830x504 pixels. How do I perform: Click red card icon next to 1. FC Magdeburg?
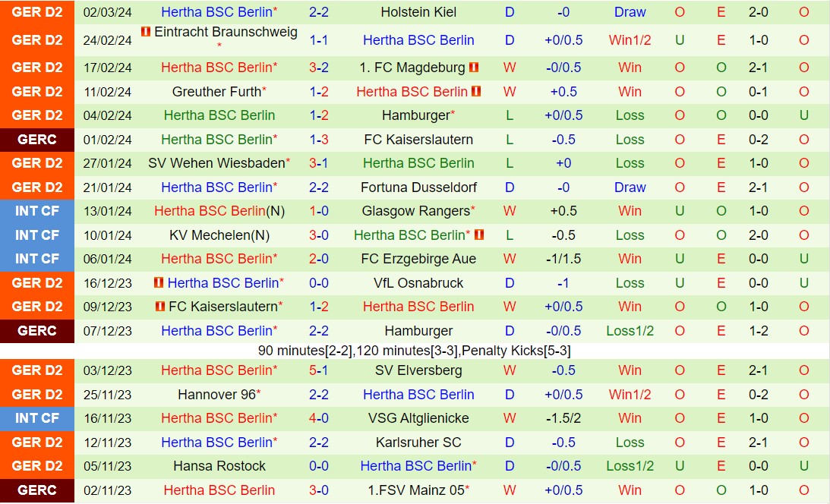[x=474, y=68]
